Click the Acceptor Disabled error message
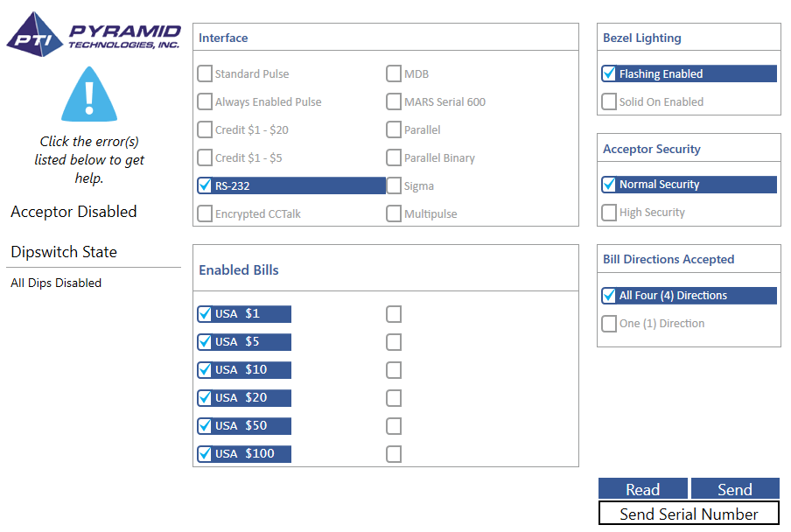 click(x=73, y=212)
